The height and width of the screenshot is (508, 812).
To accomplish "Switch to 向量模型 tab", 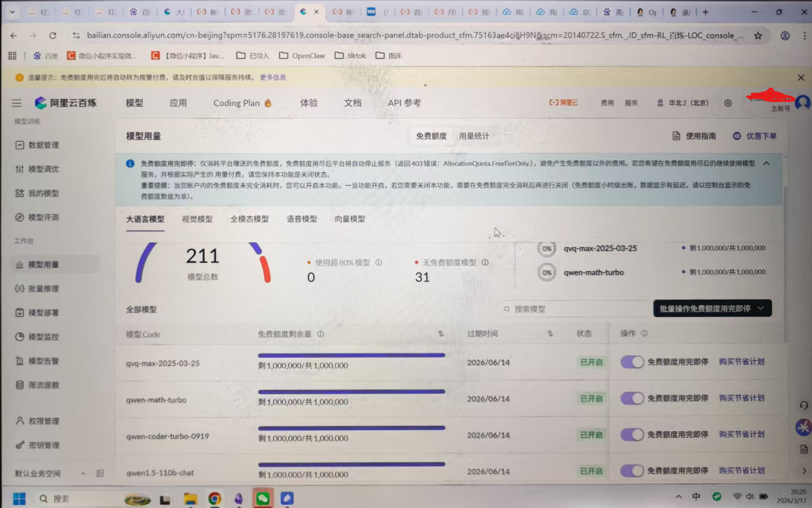I will pyautogui.click(x=350, y=219).
